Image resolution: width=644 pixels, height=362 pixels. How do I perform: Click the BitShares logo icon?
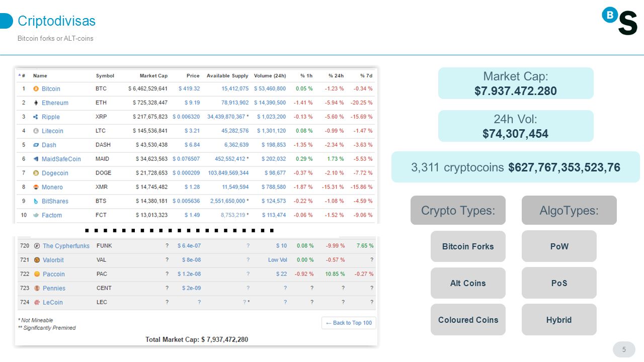coord(36,201)
